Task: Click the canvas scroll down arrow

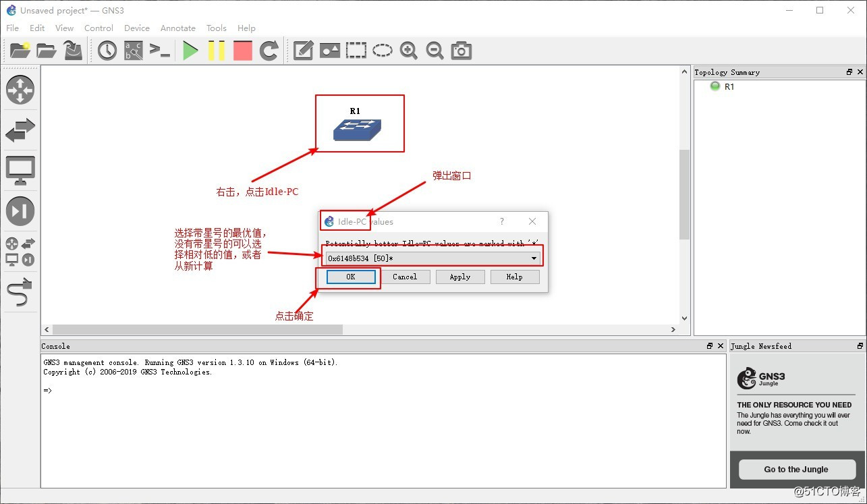Action: (684, 318)
